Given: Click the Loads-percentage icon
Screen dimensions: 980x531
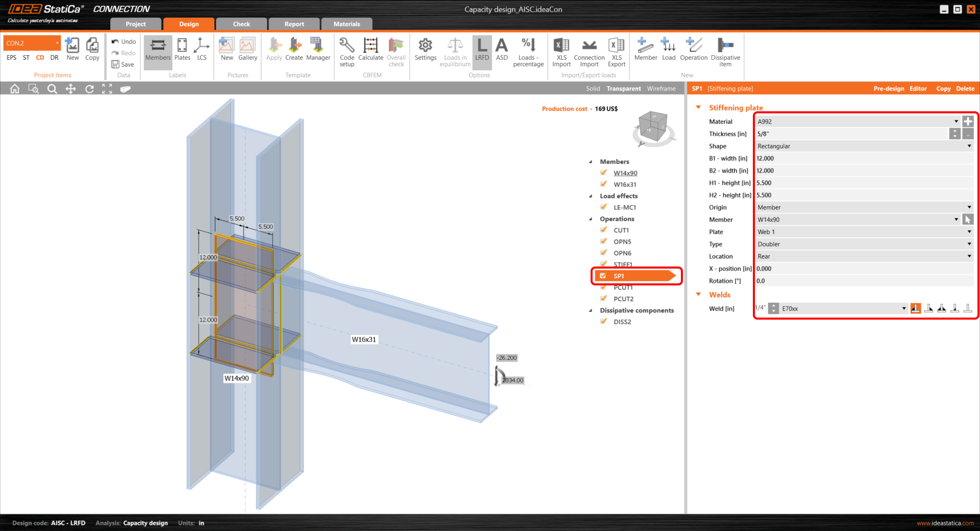Looking at the screenshot, I should pyautogui.click(x=528, y=51).
